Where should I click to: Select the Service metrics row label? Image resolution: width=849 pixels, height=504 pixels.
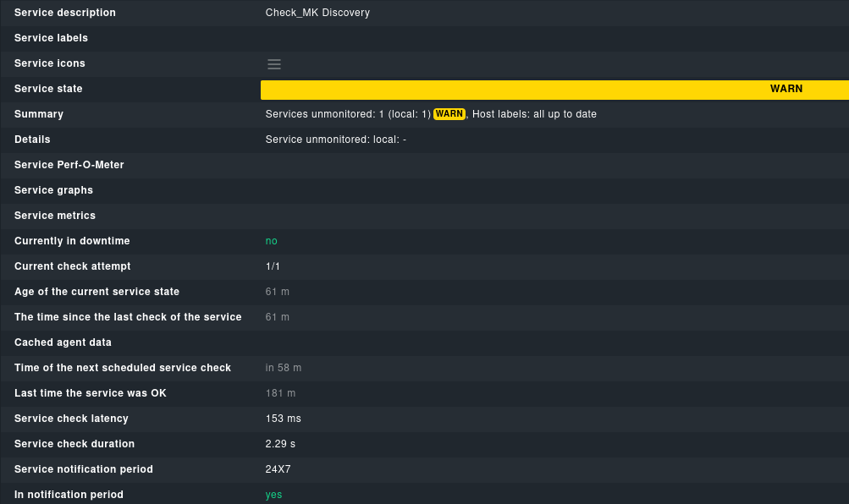coord(55,216)
